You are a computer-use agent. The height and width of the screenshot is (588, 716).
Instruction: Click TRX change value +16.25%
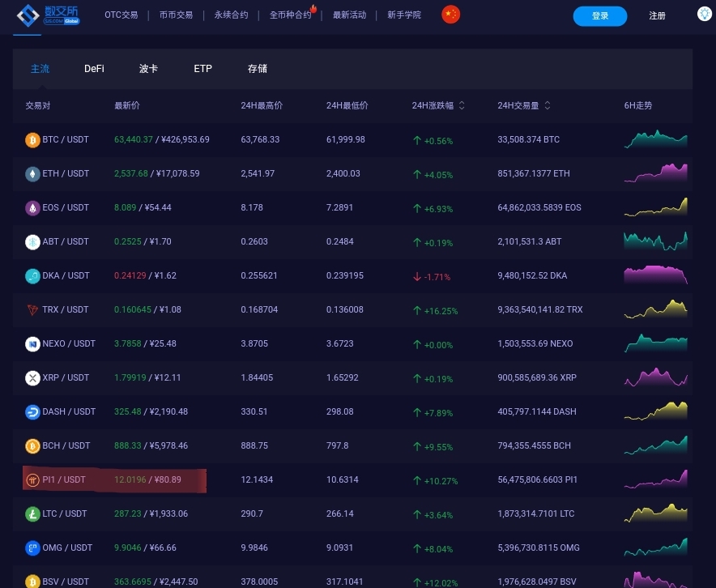(x=441, y=311)
